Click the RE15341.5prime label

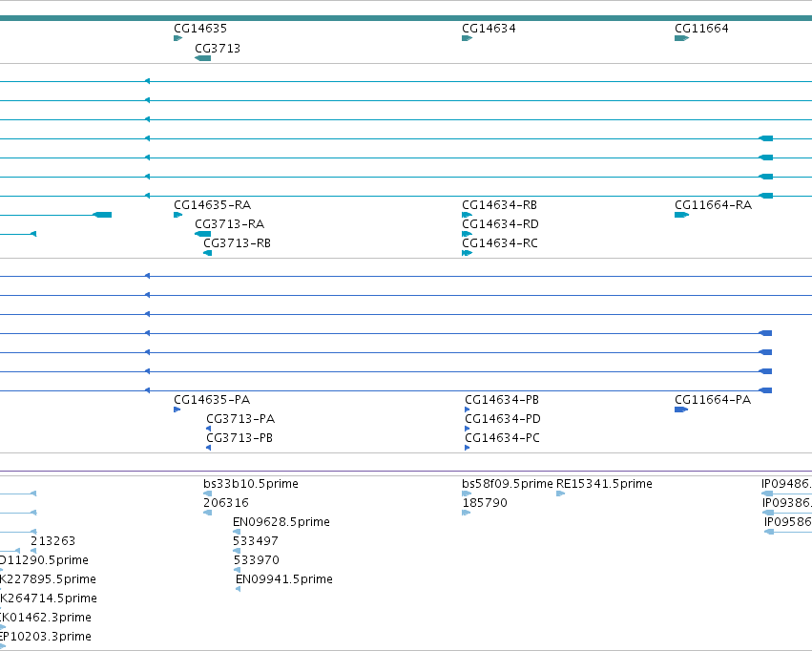pyautogui.click(x=604, y=484)
